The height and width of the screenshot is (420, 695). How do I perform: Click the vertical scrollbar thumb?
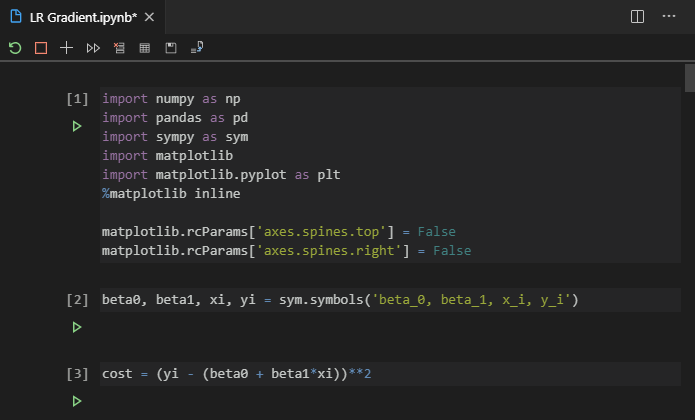pyautogui.click(x=689, y=77)
